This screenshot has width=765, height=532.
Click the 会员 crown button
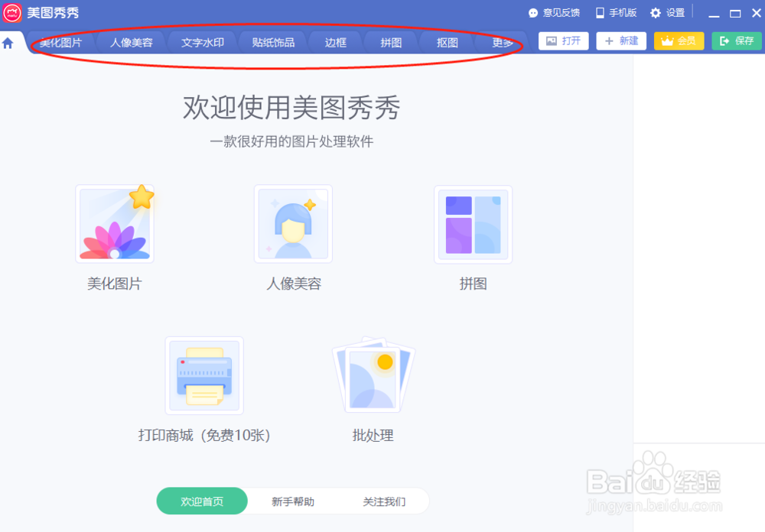(679, 41)
